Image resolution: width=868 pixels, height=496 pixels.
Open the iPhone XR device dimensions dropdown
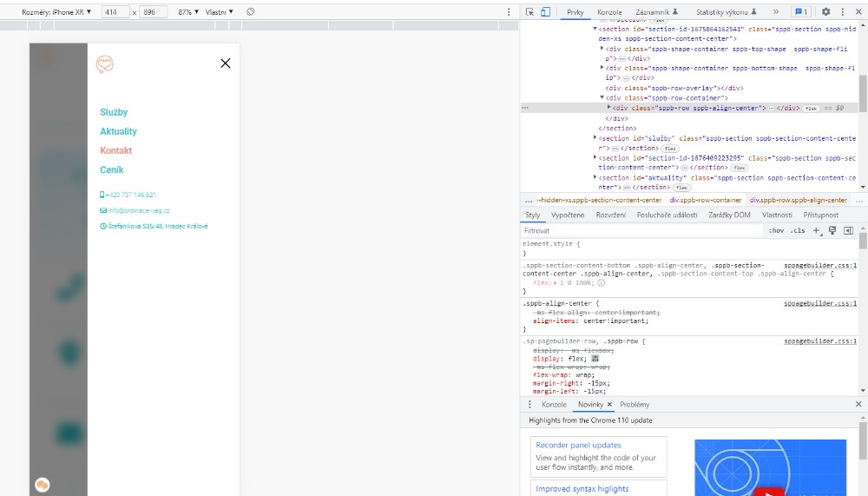pyautogui.click(x=57, y=12)
